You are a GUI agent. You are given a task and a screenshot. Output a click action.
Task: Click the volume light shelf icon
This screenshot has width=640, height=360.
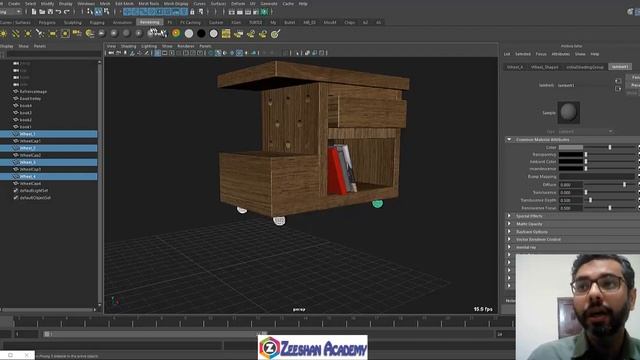coord(65,33)
